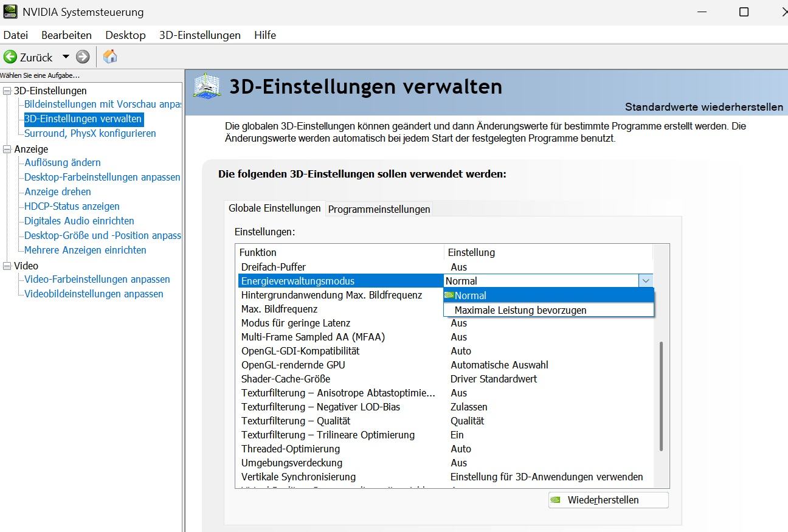Select Multi-Frame Sampled AA (MFAA) row
The height and width of the screenshot is (532, 788).
[x=444, y=337]
